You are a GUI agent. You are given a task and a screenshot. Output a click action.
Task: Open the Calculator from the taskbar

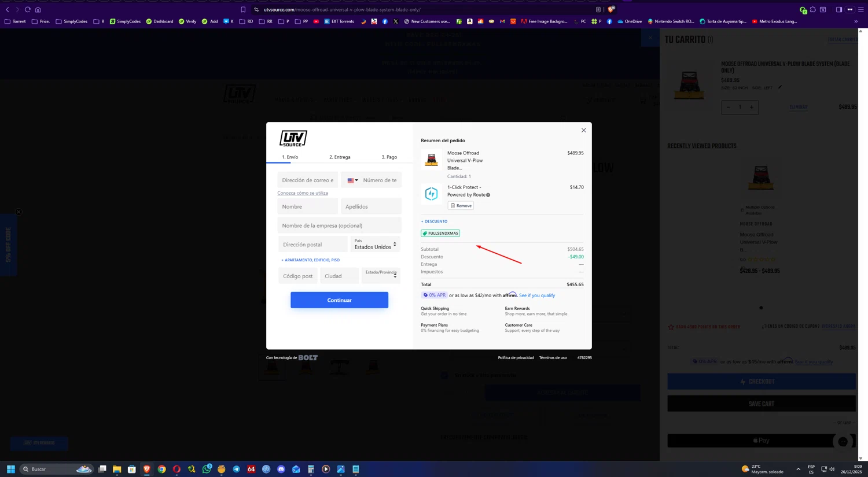(311, 469)
